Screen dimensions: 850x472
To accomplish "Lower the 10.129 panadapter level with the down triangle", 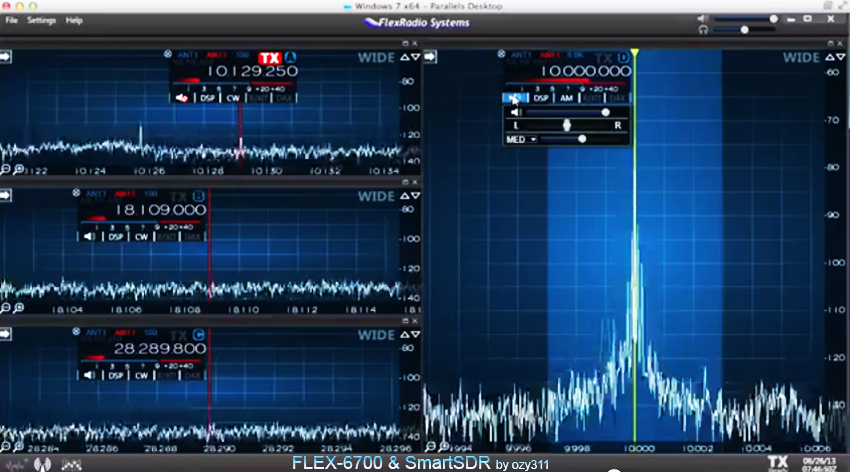I will (415, 57).
